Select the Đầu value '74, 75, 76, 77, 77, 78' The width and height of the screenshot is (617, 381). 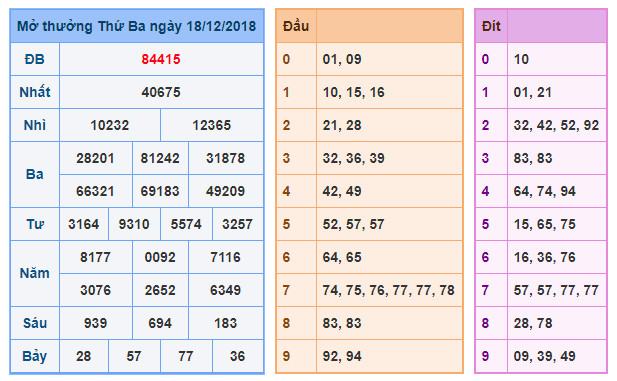[x=389, y=291]
